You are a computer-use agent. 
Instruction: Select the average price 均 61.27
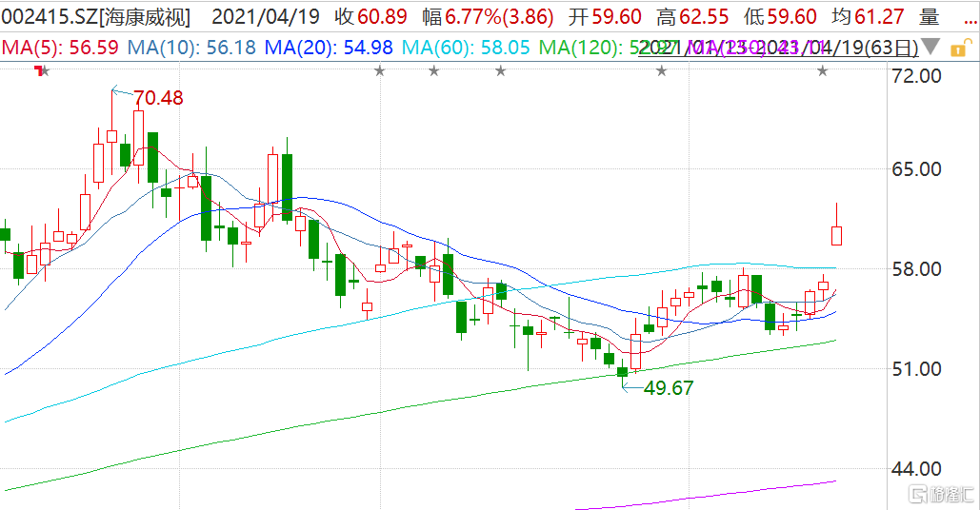coord(868,17)
